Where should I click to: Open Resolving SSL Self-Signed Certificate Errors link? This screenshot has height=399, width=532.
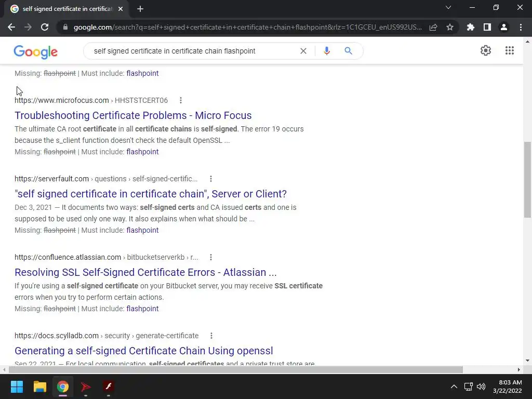[145, 272]
